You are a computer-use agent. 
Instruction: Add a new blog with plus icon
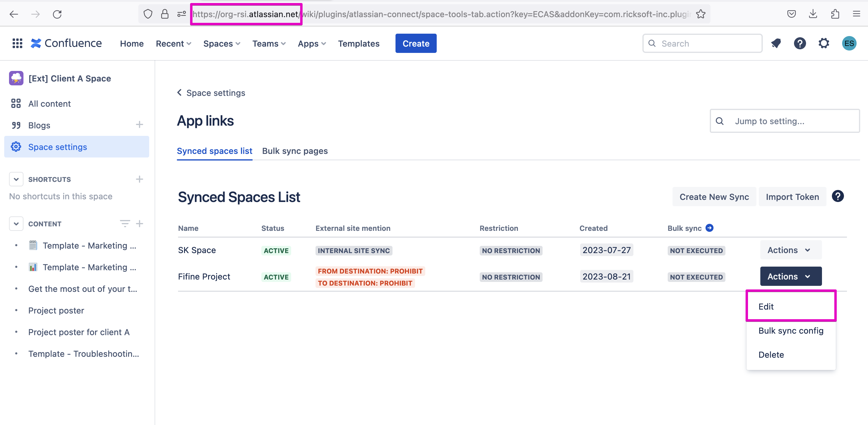[x=140, y=125]
